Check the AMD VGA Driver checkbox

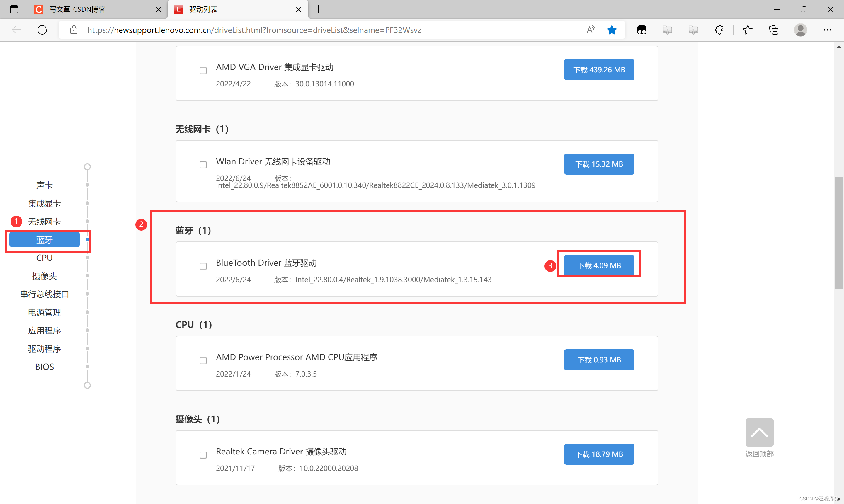[x=203, y=71]
